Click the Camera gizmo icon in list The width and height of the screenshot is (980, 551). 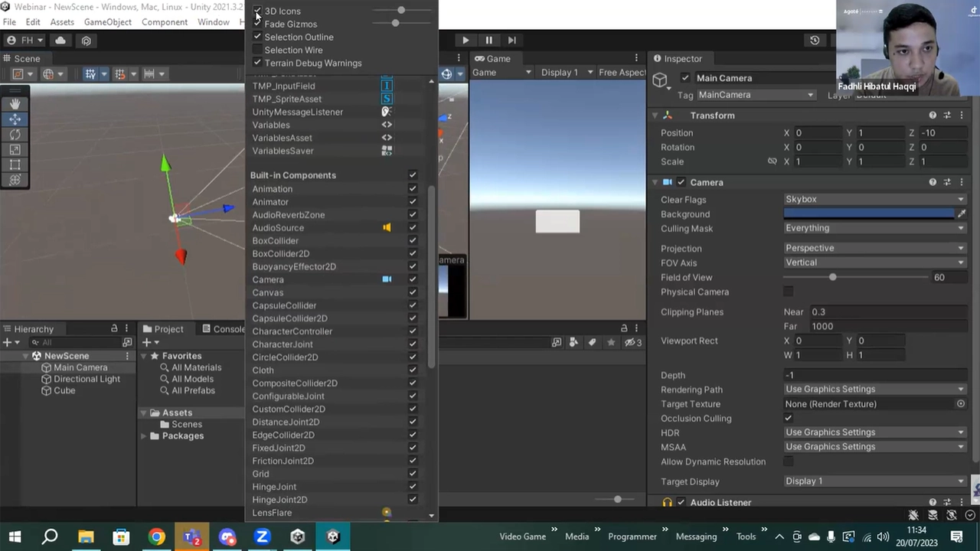click(x=387, y=279)
